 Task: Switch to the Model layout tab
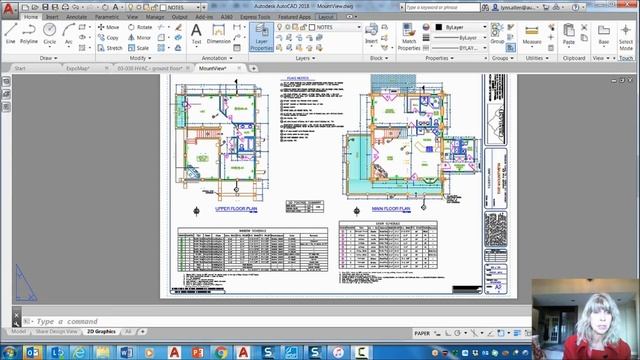(18, 332)
